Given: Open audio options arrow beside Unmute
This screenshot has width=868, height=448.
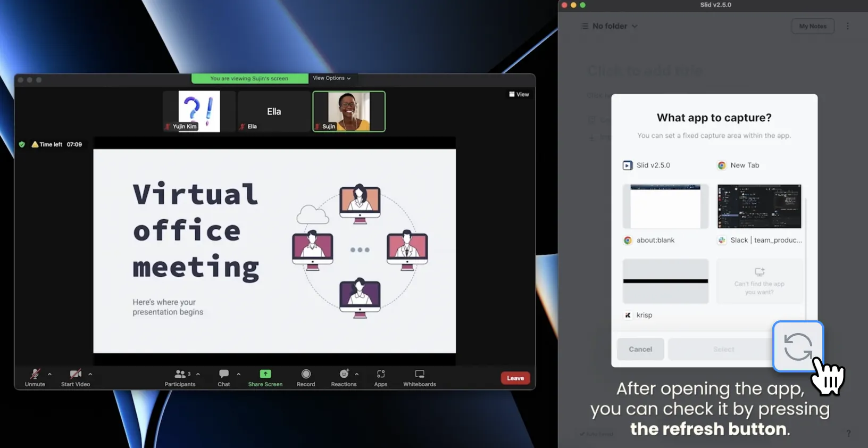Looking at the screenshot, I should (50, 374).
